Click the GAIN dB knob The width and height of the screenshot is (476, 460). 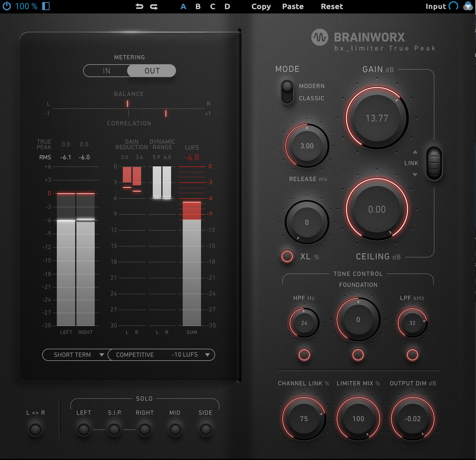pyautogui.click(x=377, y=118)
